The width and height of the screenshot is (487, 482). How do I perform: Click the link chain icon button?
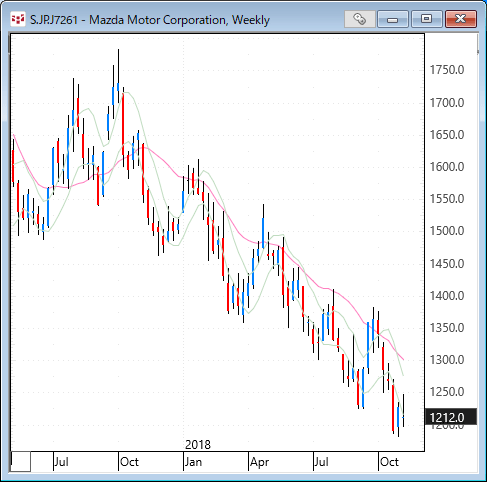[x=360, y=19]
